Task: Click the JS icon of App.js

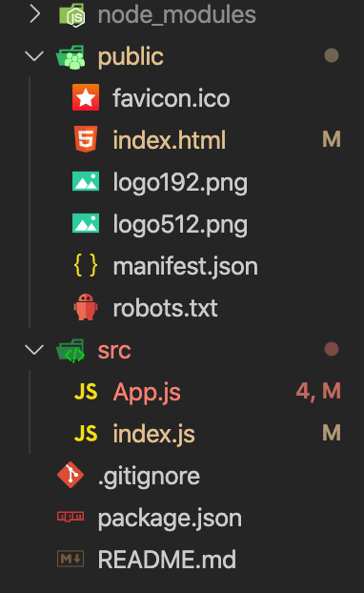Action: pyautogui.click(x=86, y=392)
